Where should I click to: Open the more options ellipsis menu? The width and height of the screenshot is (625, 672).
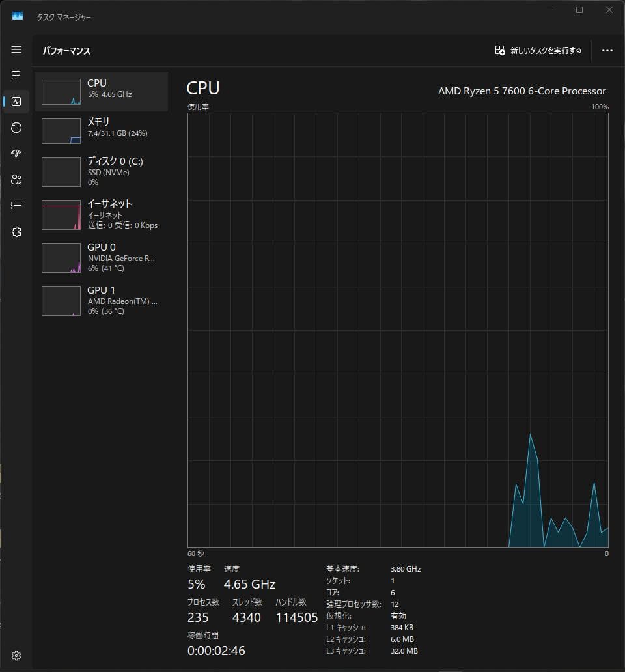tap(607, 50)
